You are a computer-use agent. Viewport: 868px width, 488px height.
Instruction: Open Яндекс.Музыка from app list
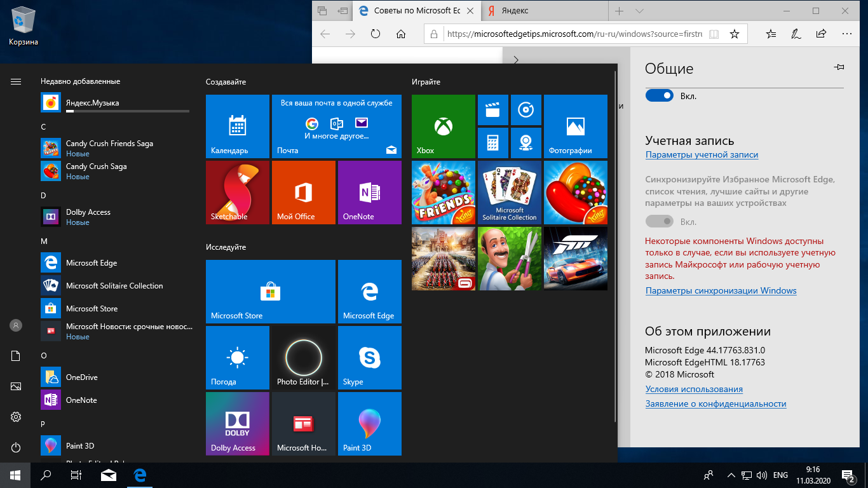pyautogui.click(x=116, y=102)
